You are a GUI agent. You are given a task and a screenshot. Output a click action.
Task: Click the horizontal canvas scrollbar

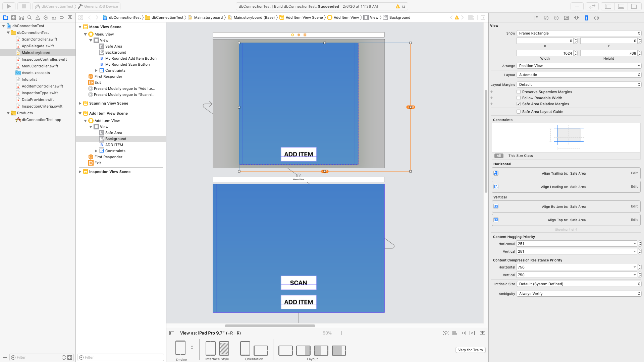[270, 325]
